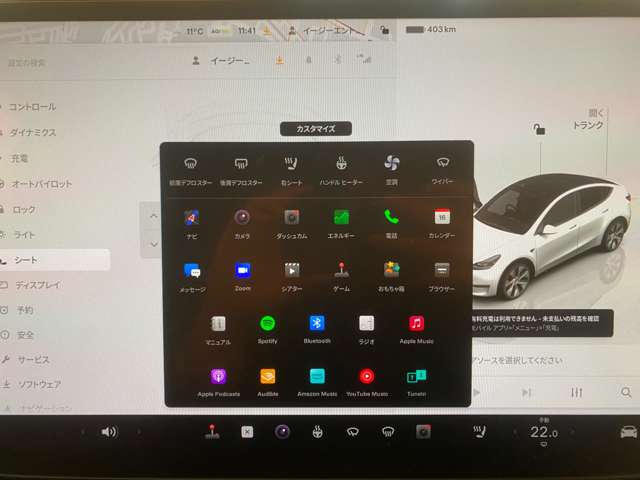This screenshot has height=480, width=640.
Task: Tap wiper icon in the bottom bar
Action: click(x=353, y=431)
